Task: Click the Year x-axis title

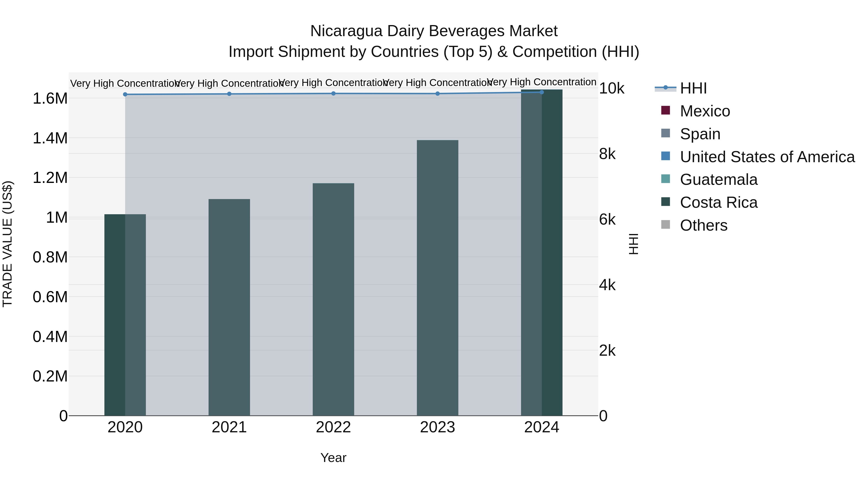Action: tap(333, 458)
